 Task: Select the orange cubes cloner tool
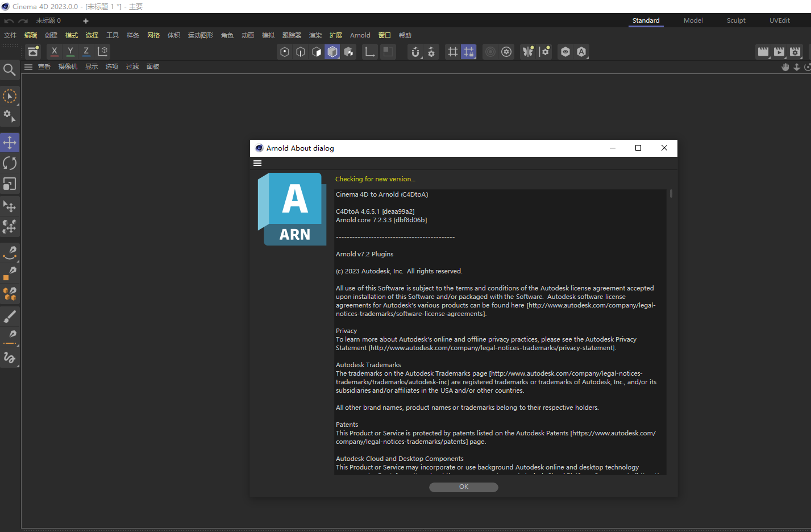[10, 294]
